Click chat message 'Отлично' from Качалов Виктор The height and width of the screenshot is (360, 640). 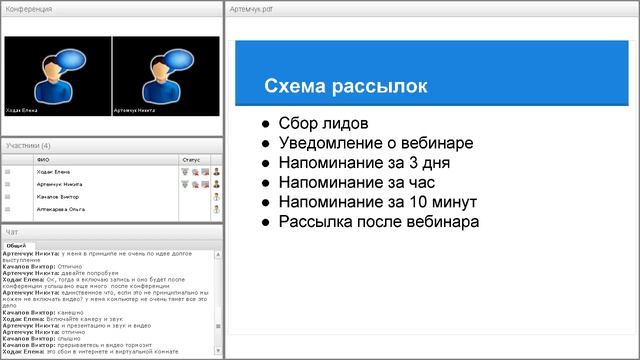pos(69,267)
